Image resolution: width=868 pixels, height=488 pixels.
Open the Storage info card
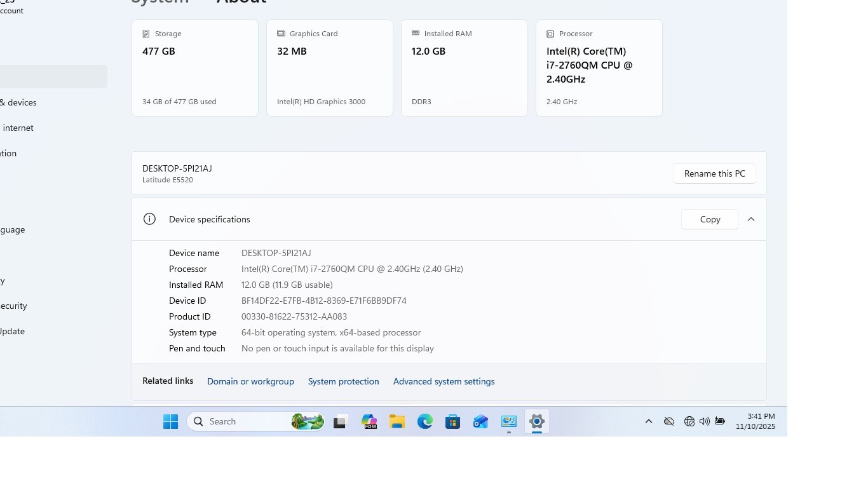(x=195, y=68)
